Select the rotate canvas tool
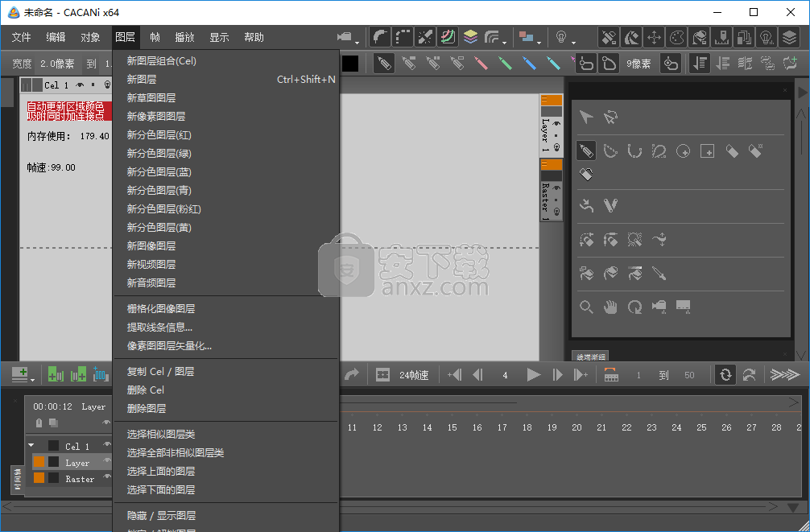Viewport: 810px width, 532px height. (x=634, y=307)
